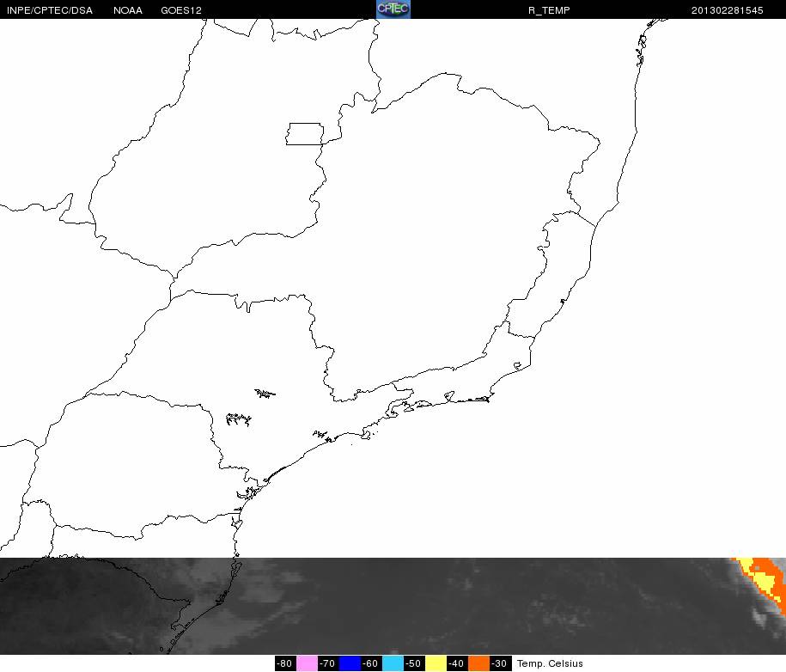
Task: Click the -40 legend value
Action: tap(458, 663)
